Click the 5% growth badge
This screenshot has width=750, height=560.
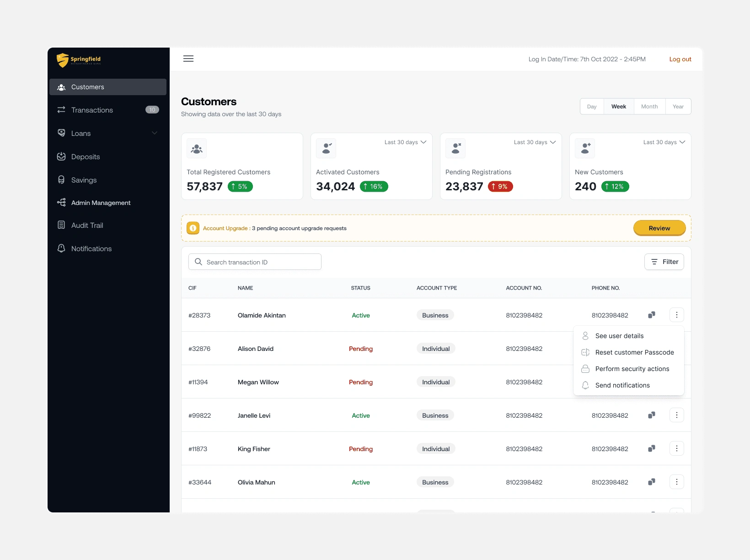tap(240, 186)
